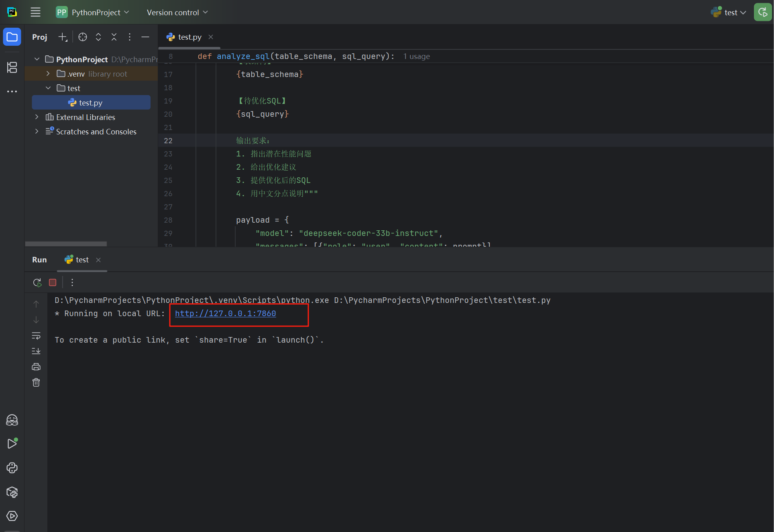Open the Python Console tool window
The height and width of the screenshot is (532, 774).
(x=12, y=468)
